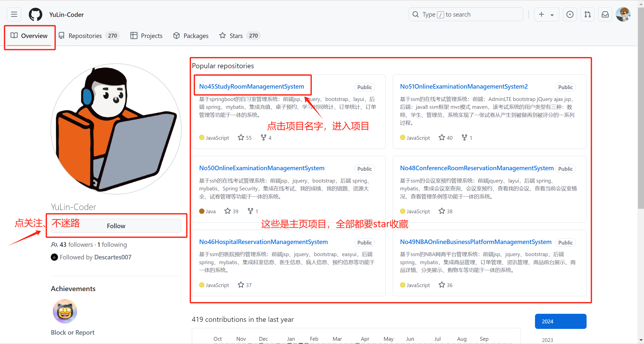Open No45StudyRoomManagementSystem repository
The width and height of the screenshot is (644, 344).
click(252, 86)
